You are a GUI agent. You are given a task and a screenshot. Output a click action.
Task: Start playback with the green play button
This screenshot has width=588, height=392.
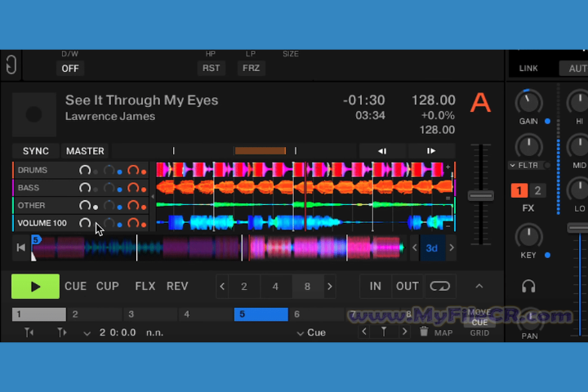click(x=35, y=286)
